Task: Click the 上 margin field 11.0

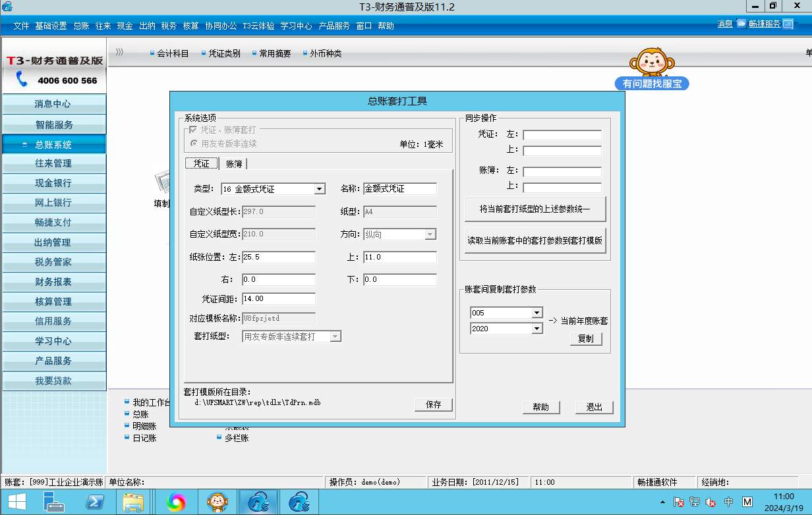Action: (x=400, y=257)
